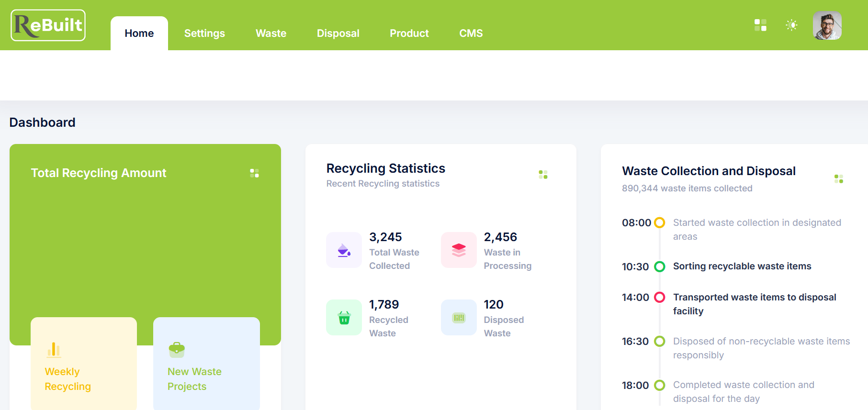868x410 pixels.
Task: Click the Total Recycling Amount title
Action: 99,173
